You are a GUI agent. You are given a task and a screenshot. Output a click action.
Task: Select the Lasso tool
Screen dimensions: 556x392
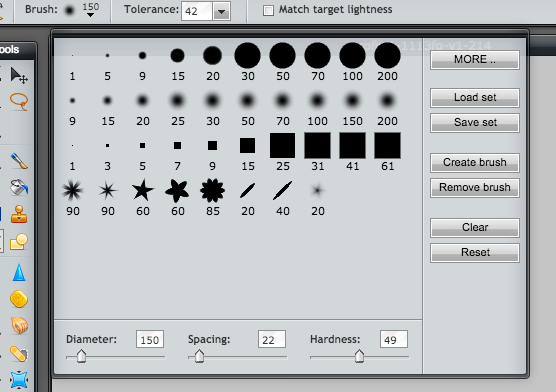[x=19, y=102]
